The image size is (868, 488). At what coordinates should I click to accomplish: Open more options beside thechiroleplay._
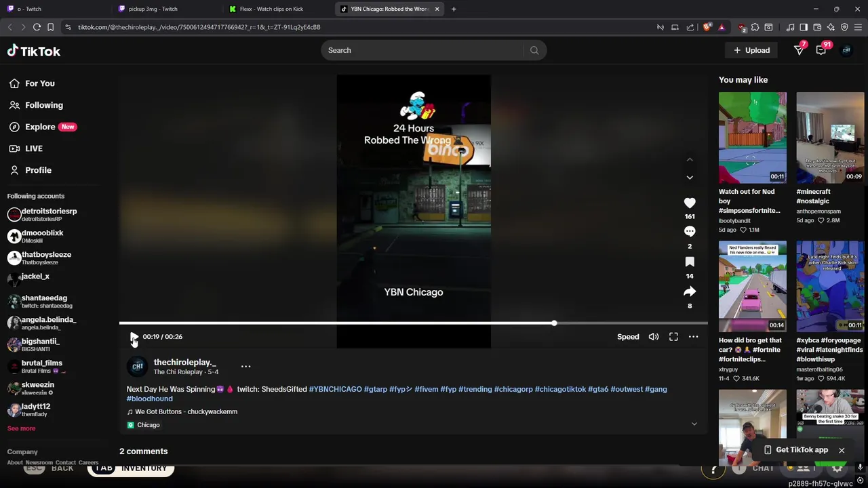pos(245,367)
